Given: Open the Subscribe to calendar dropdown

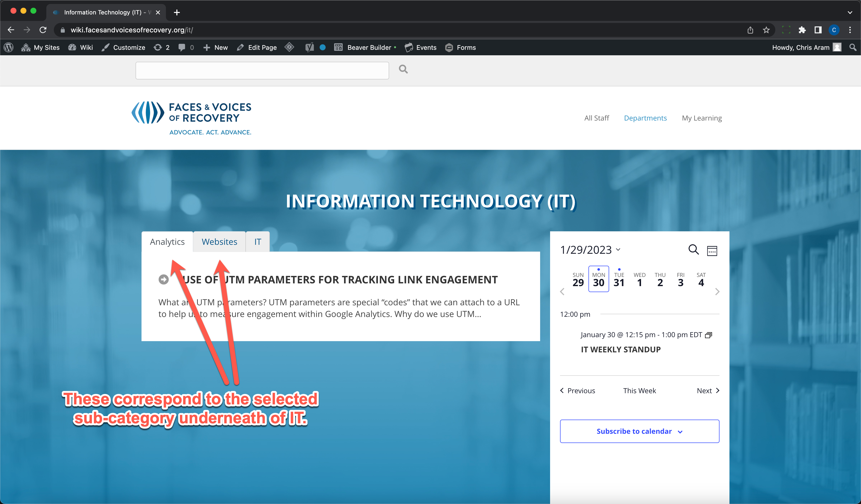Looking at the screenshot, I should pos(639,431).
